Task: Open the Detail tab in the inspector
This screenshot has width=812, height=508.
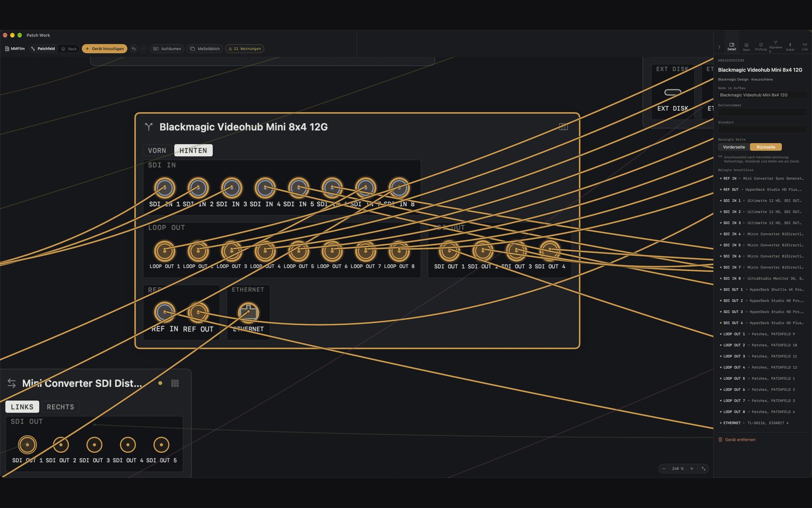Action: [732, 47]
